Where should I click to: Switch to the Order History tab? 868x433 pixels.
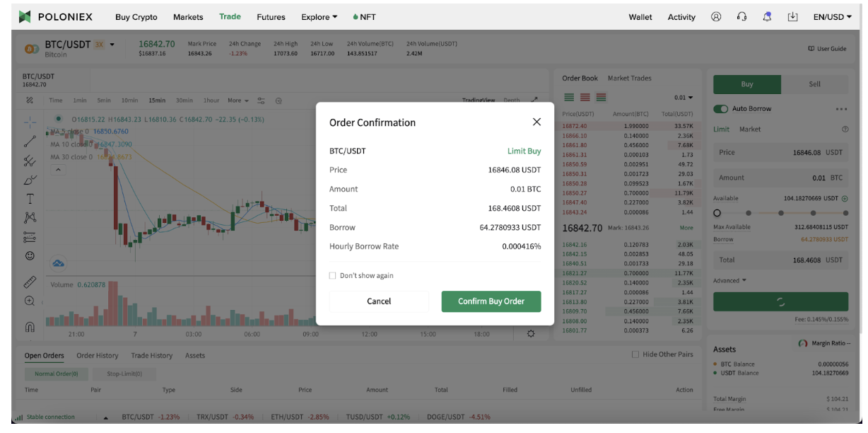(98, 355)
